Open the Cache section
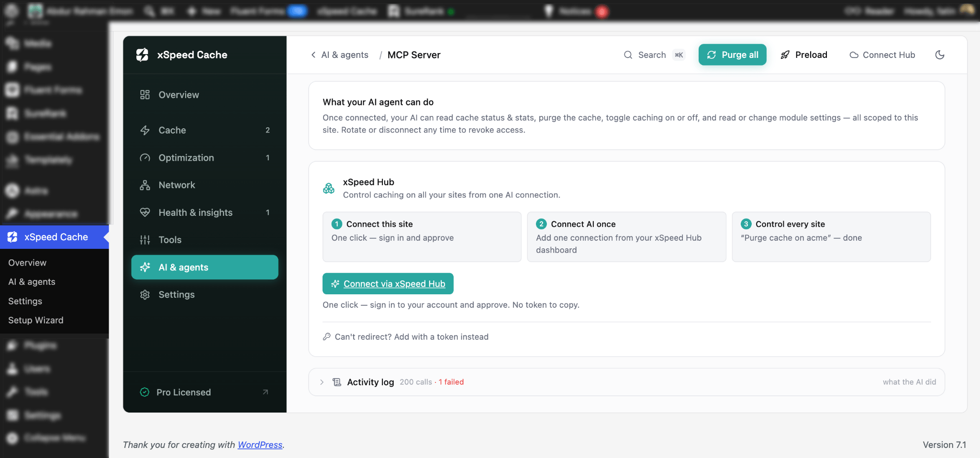Image resolution: width=980 pixels, height=458 pixels. [x=205, y=130]
